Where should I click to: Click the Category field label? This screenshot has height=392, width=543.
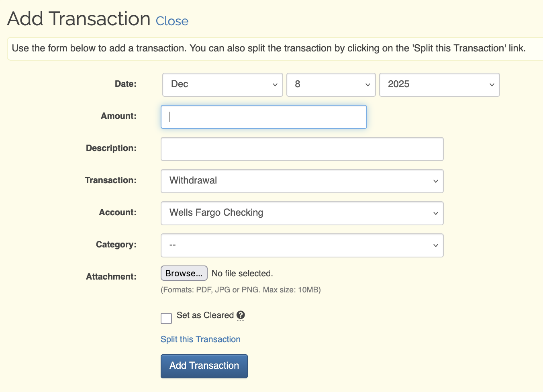116,245
